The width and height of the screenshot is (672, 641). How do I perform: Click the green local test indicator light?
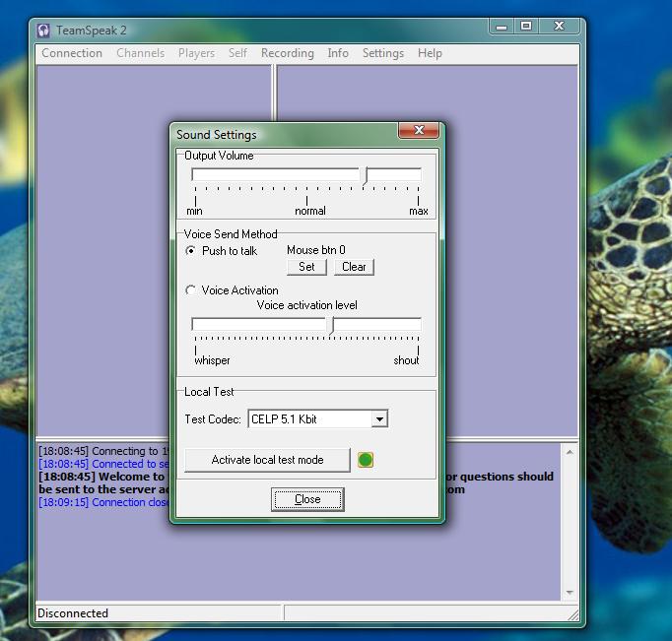click(366, 460)
